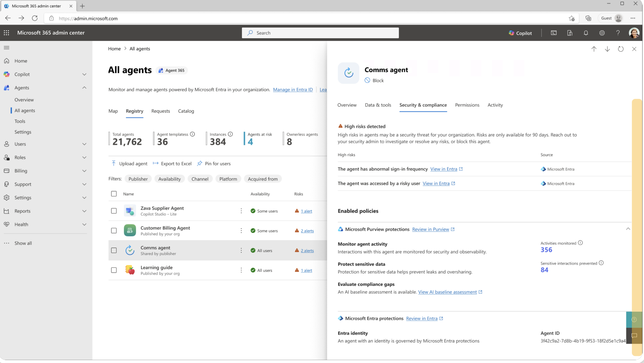644x363 pixels.
Task: Show info about Instances count
Action: pos(230,134)
